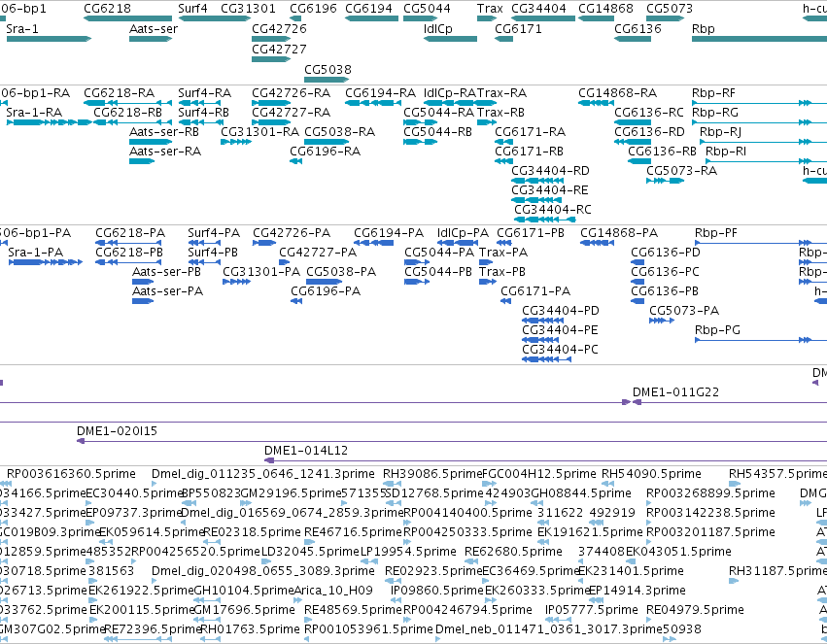Click the Rbp gene label
827x644 pixels.
point(703,29)
